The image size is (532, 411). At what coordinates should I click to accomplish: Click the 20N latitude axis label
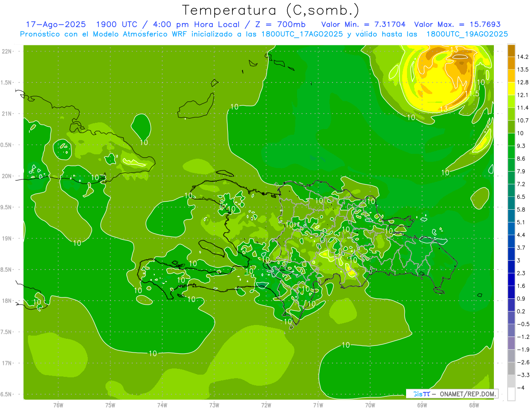[8, 176]
